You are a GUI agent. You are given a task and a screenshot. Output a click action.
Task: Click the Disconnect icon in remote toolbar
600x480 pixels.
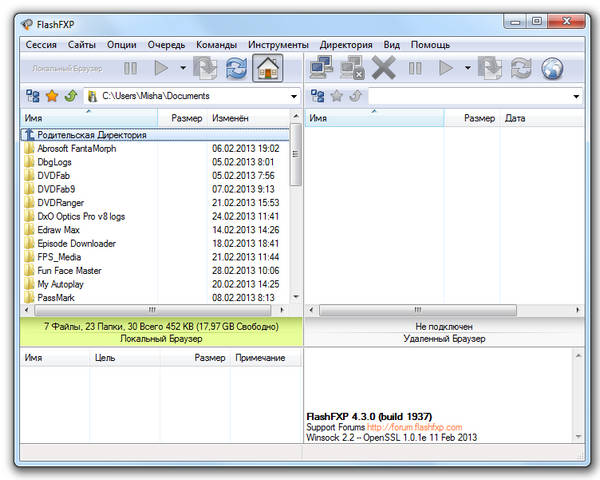(x=351, y=69)
